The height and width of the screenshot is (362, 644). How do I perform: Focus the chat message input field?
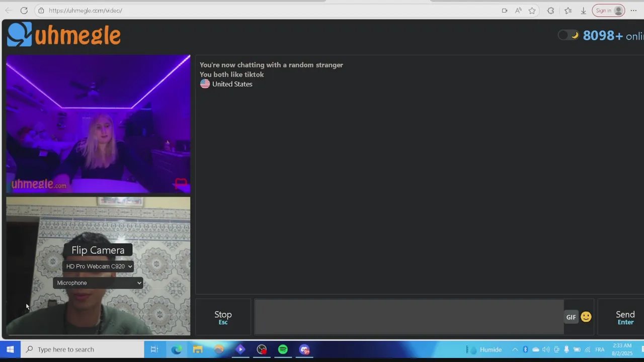point(409,317)
